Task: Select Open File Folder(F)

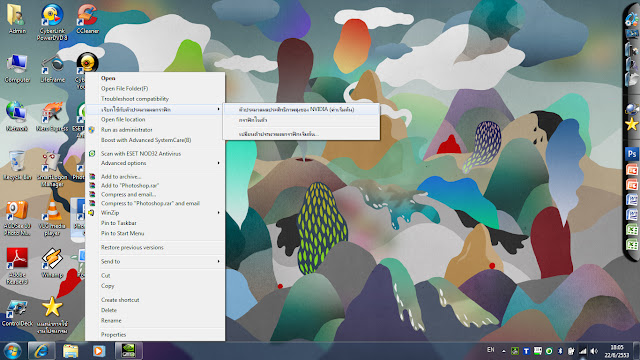Action: (155, 88)
